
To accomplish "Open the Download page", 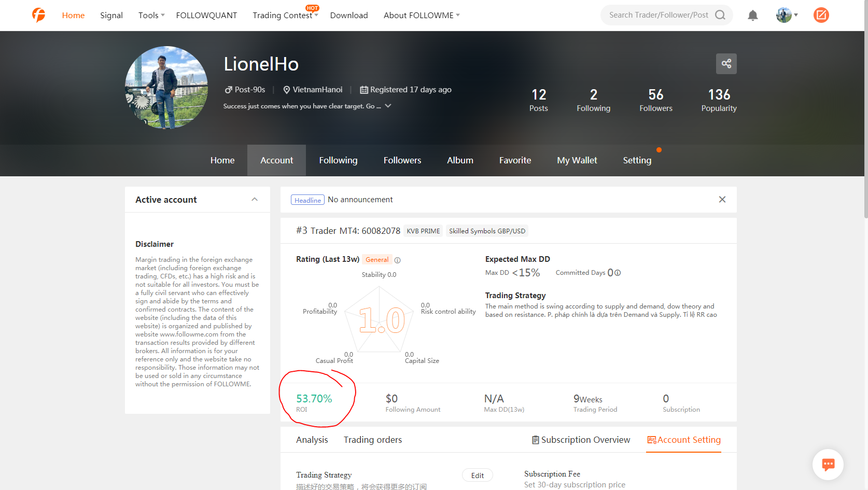I will [349, 16].
